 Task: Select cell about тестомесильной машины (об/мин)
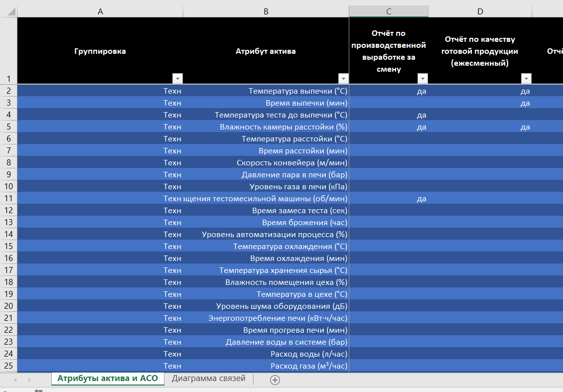tap(266, 199)
